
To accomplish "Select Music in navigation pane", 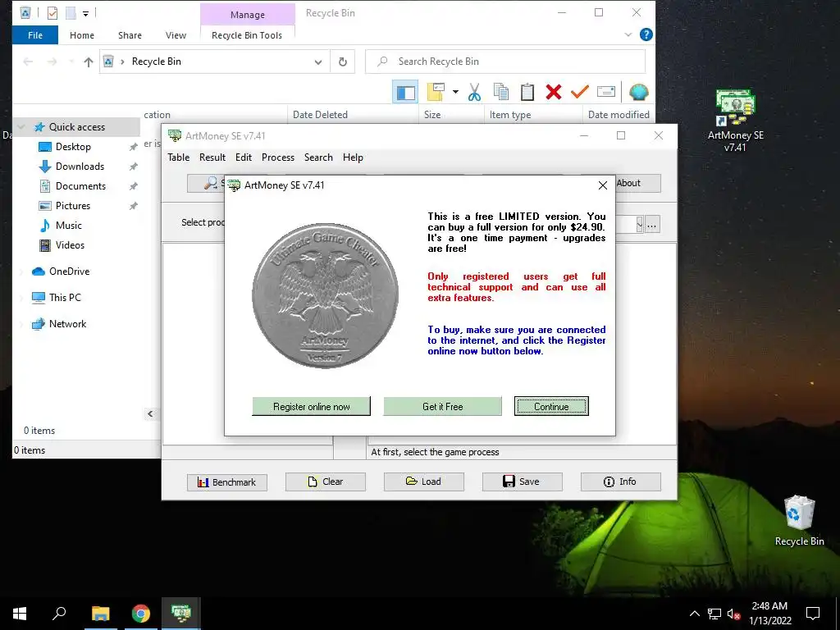I will [69, 226].
